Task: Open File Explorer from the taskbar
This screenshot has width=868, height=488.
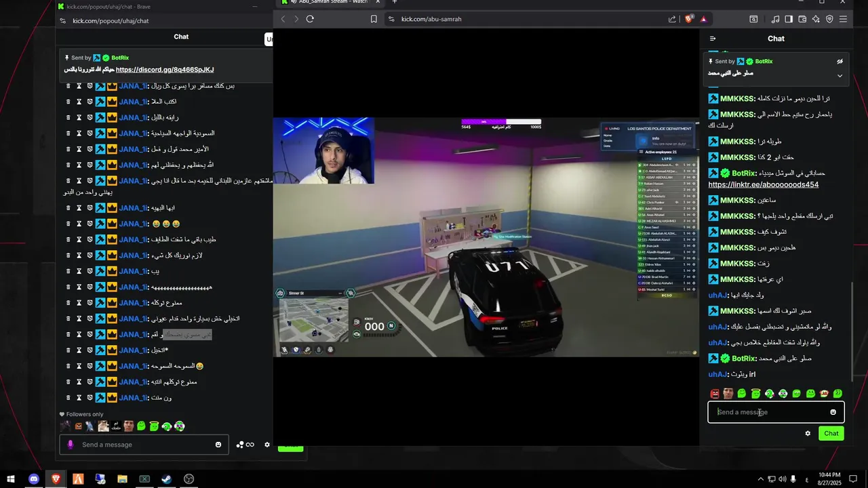Action: coord(122,479)
